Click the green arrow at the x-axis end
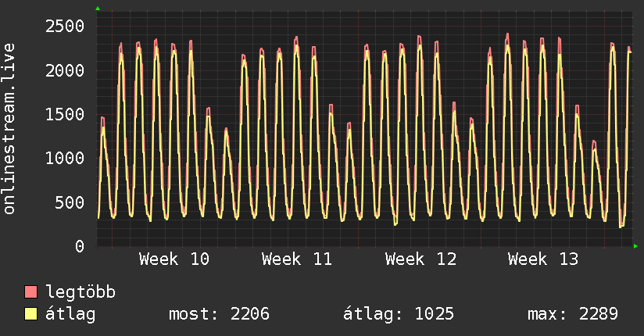Image resolution: width=644 pixels, height=336 pixels. click(635, 246)
